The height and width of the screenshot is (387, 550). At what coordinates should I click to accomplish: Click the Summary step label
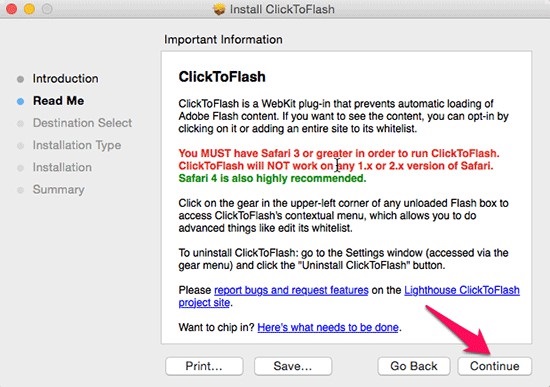[x=59, y=189]
